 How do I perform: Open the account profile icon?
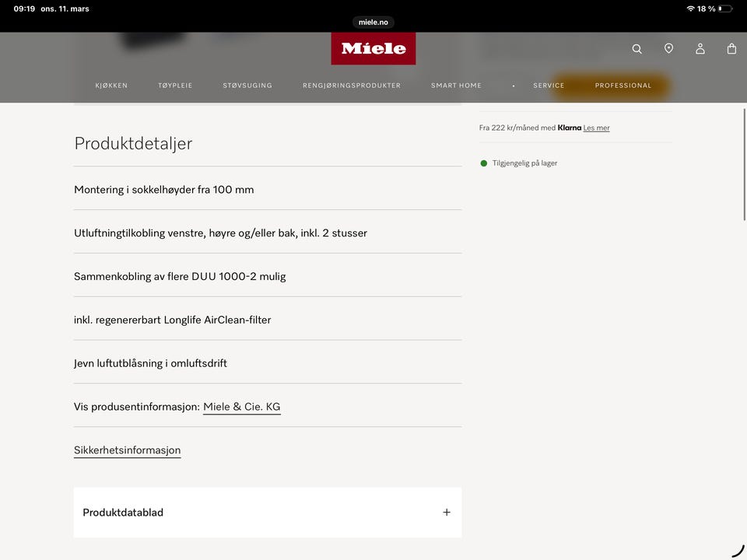pyautogui.click(x=700, y=48)
